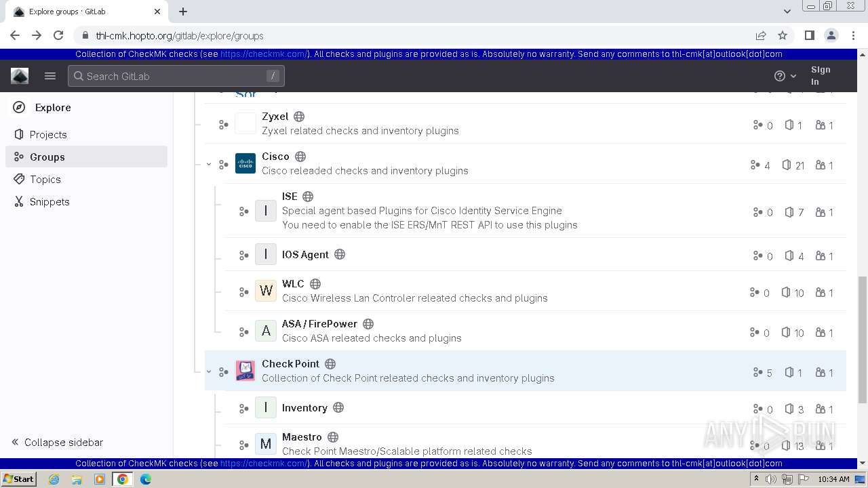Open the Check Point group
Image resolution: width=868 pixels, height=488 pixels.
pyautogui.click(x=290, y=364)
